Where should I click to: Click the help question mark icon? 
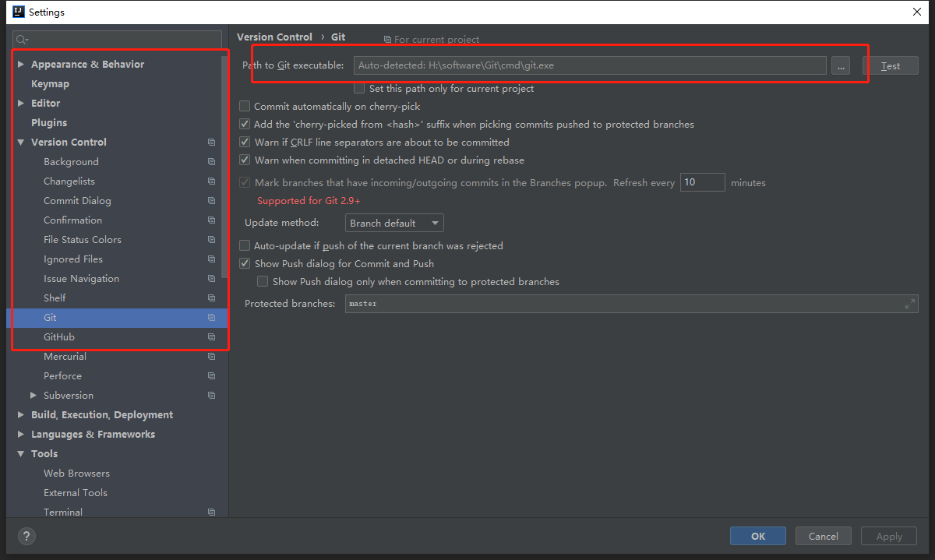(x=26, y=536)
